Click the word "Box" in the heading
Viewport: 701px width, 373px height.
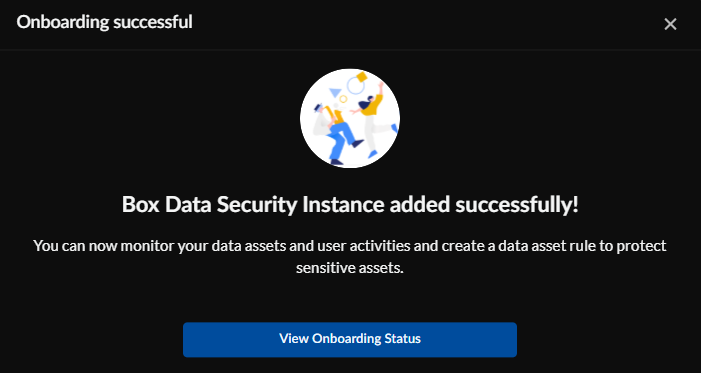[141, 205]
